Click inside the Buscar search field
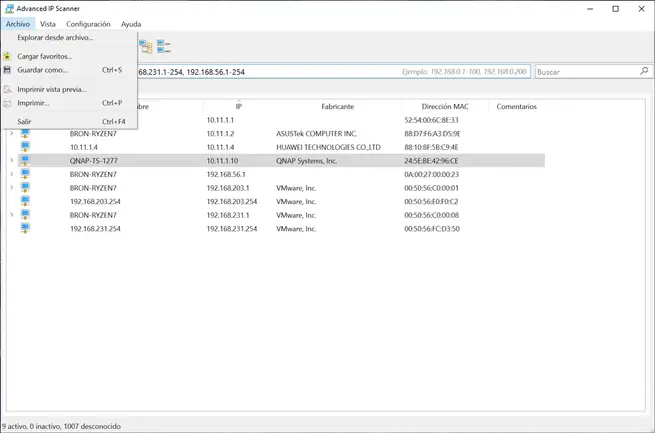 point(585,72)
